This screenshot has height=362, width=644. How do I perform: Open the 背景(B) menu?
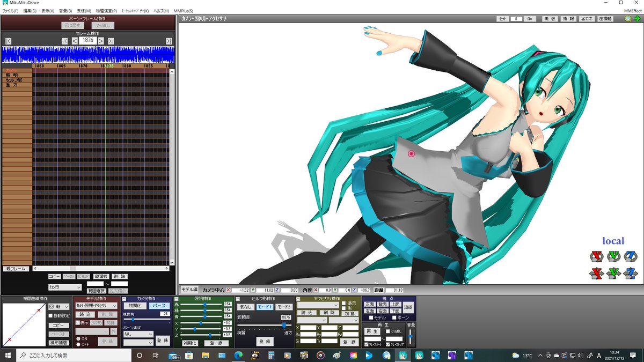click(66, 11)
